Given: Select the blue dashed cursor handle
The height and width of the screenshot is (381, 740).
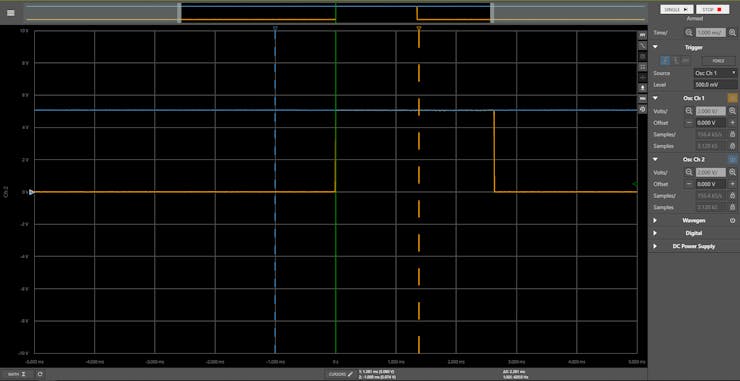Looking at the screenshot, I should 275,28.
